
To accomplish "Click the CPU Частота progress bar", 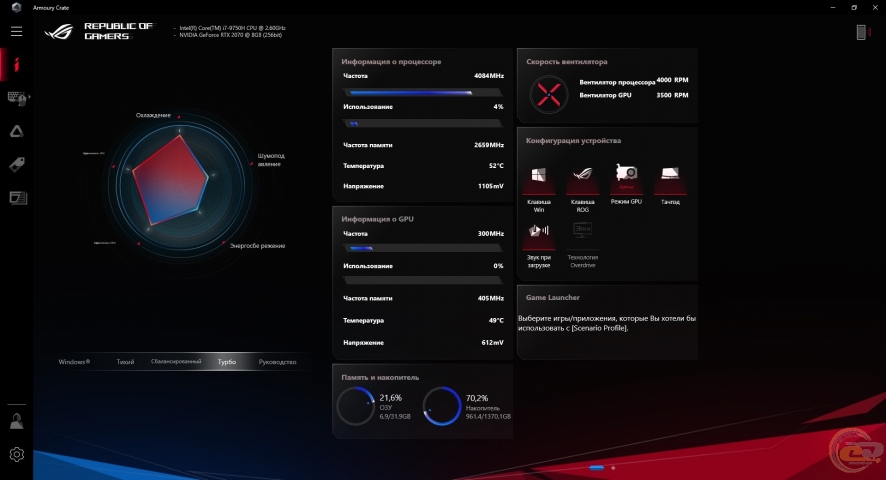I will (422, 92).
